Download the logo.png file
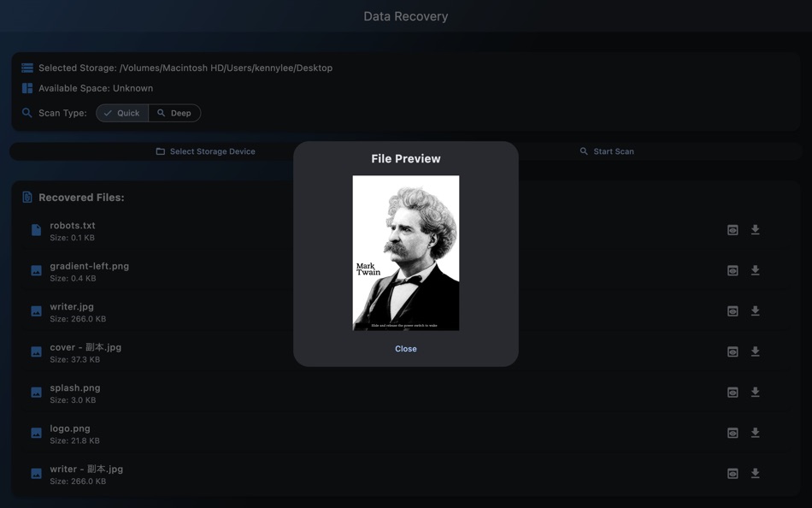812x508 pixels. pos(755,433)
